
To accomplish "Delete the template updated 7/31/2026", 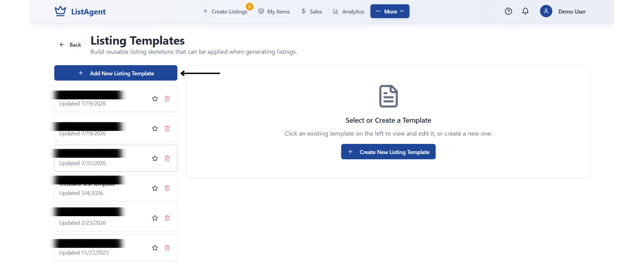I will coord(167,158).
